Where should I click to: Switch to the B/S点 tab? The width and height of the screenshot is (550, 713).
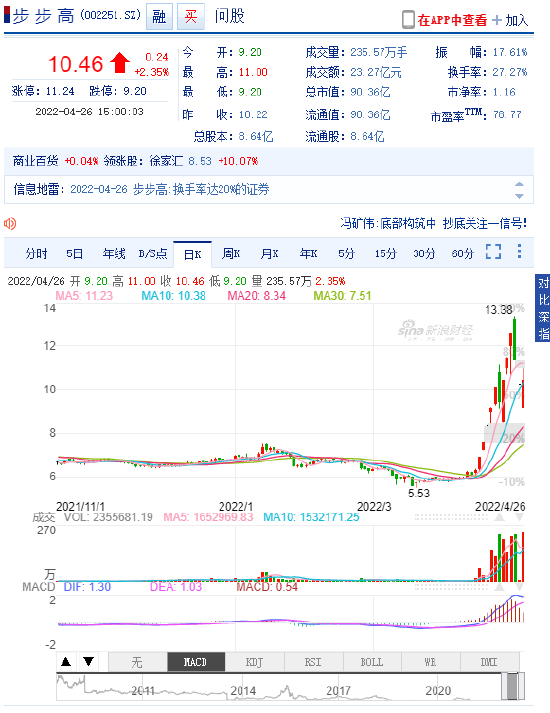pos(153,253)
